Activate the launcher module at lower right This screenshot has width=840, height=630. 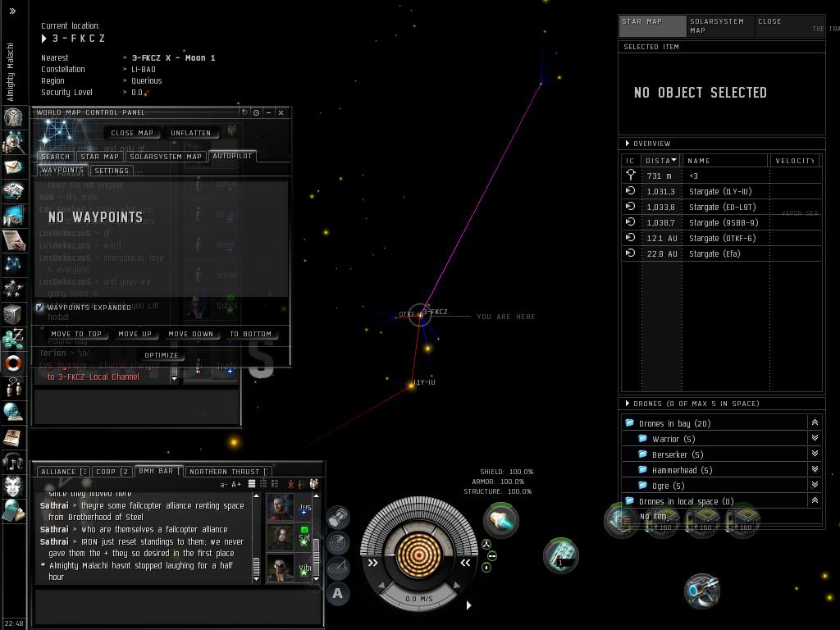[702, 591]
